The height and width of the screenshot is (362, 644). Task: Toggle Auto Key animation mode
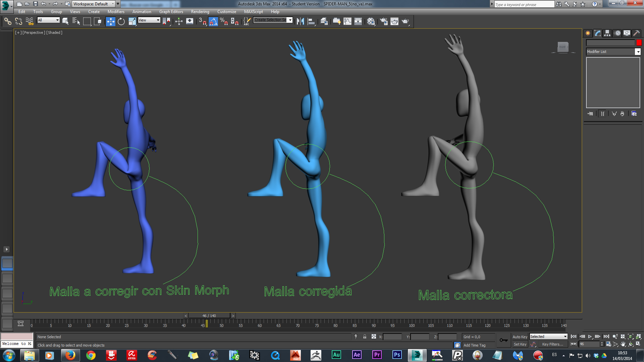(x=520, y=337)
